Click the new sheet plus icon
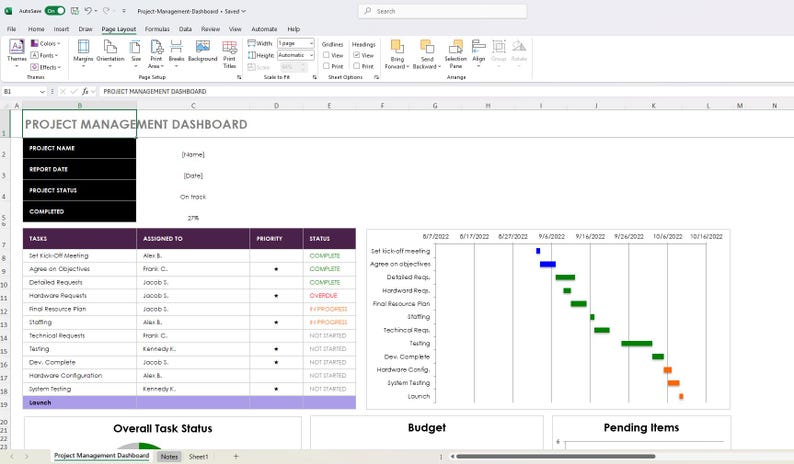The width and height of the screenshot is (794, 464). [235, 456]
